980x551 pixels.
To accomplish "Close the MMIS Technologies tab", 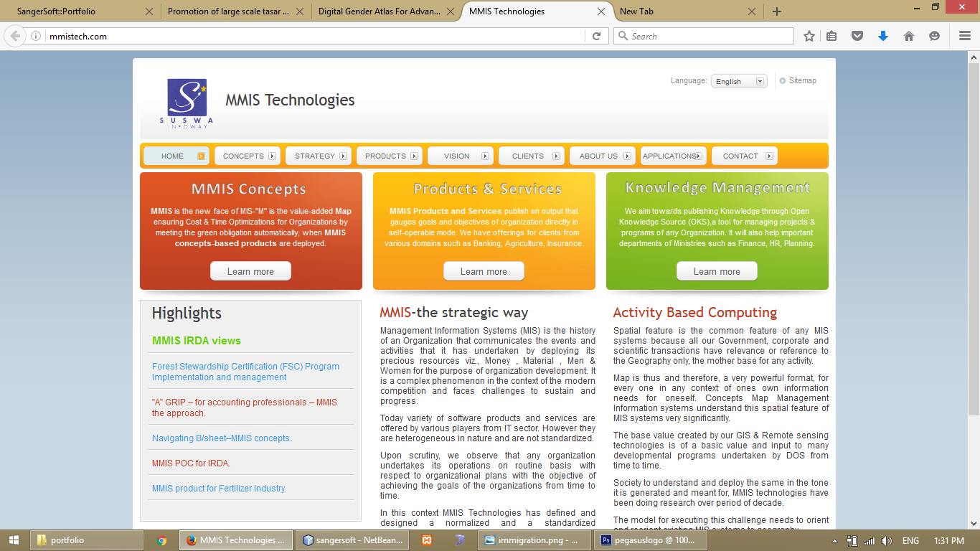I will pyautogui.click(x=601, y=11).
